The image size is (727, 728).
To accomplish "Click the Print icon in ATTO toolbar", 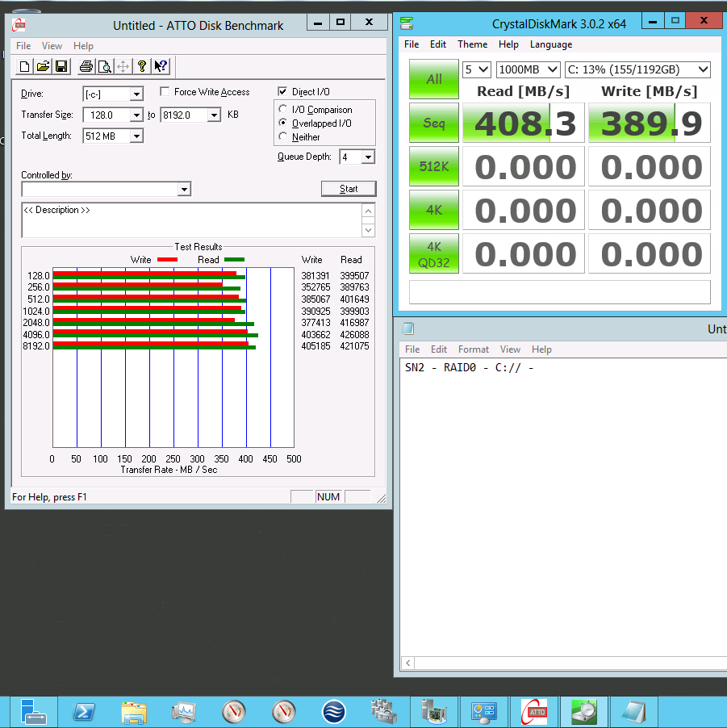I will (x=86, y=66).
